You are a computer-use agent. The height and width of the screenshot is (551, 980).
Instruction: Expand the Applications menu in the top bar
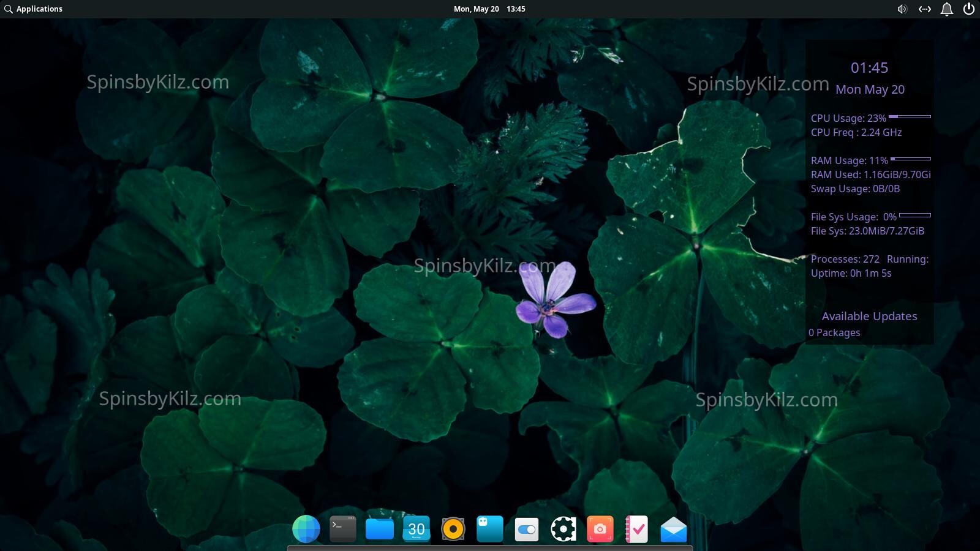pyautogui.click(x=34, y=9)
